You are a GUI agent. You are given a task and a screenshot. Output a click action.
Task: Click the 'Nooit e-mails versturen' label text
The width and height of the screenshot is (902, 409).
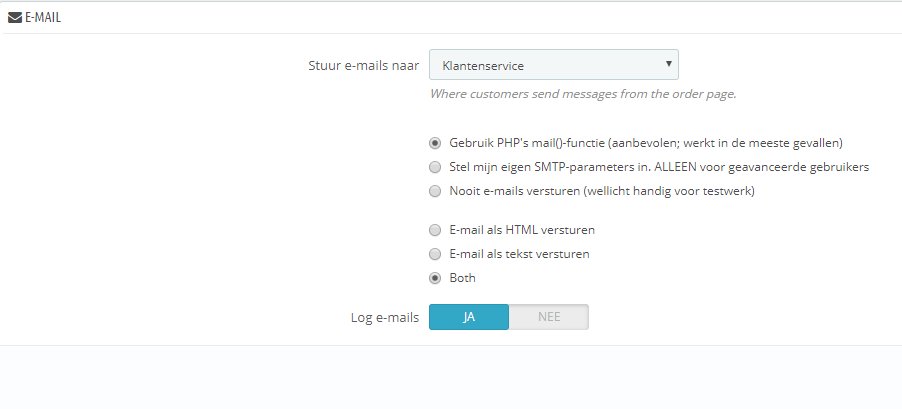coord(602,191)
